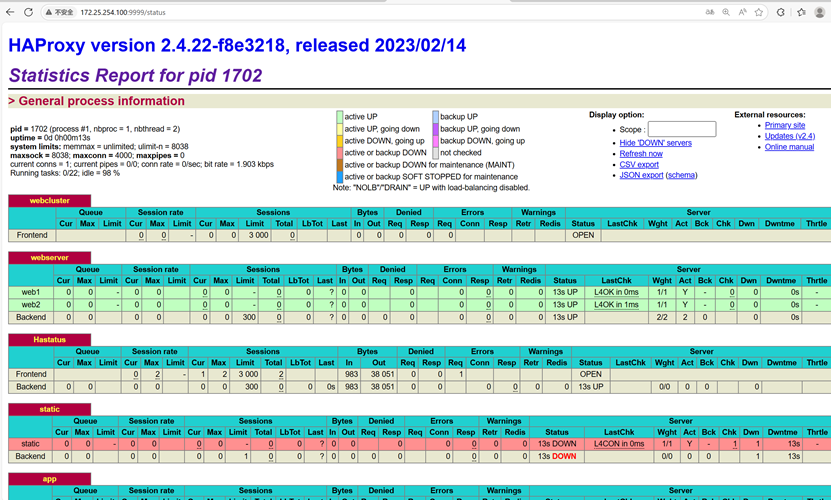Click the 13s DOWN status of static server

(557, 444)
